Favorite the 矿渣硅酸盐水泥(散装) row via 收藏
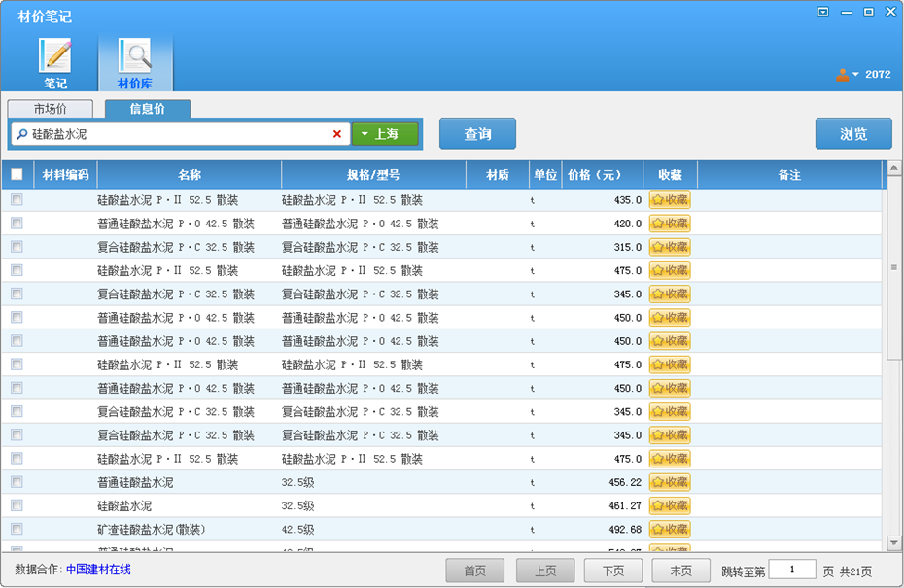Image resolution: width=904 pixels, height=588 pixels. [670, 530]
